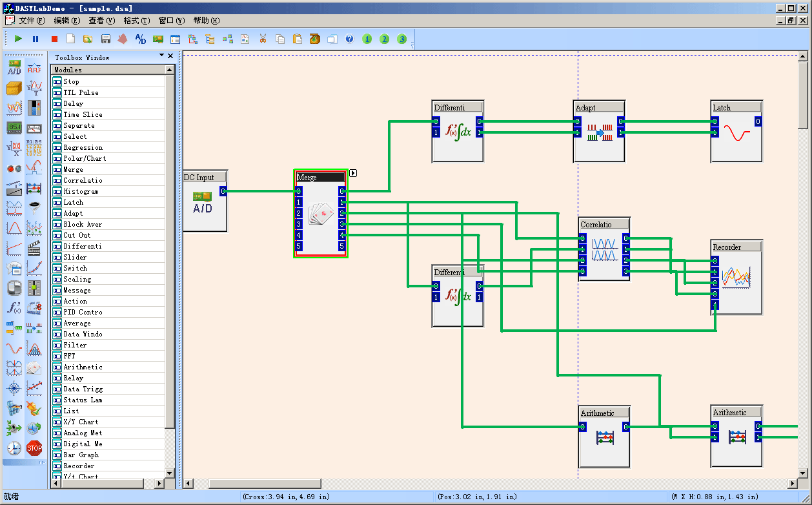The width and height of the screenshot is (812, 505).
Task: Choose Histogram from the Modules list
Action: [x=81, y=191]
